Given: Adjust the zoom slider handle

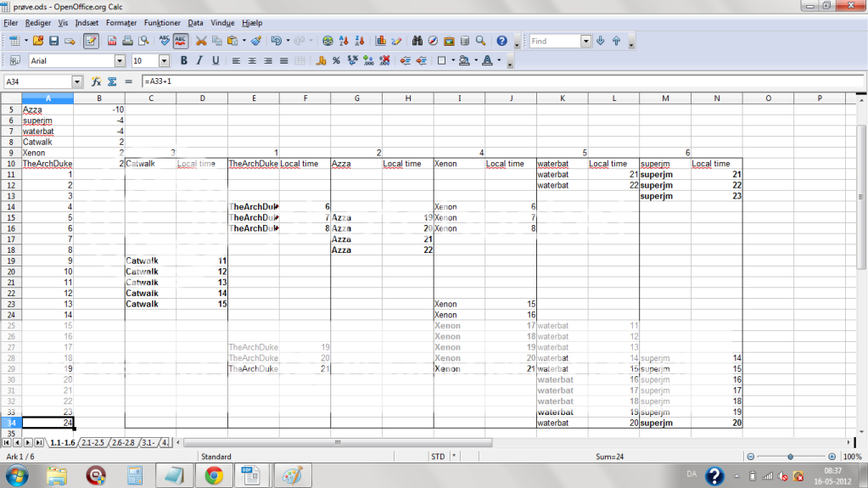Looking at the screenshot, I should click(x=791, y=457).
